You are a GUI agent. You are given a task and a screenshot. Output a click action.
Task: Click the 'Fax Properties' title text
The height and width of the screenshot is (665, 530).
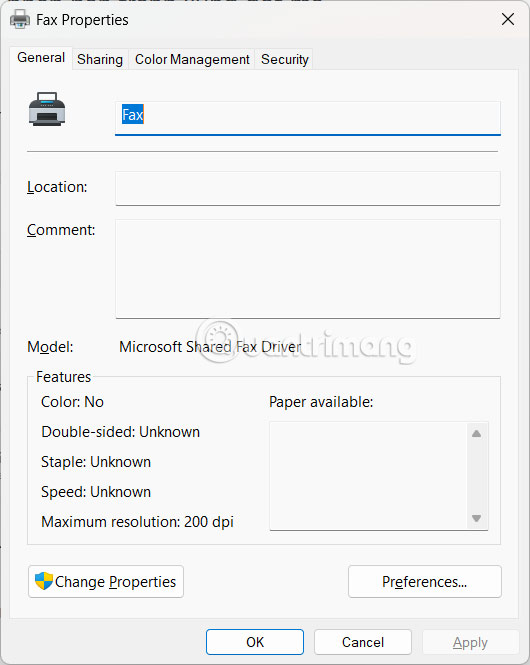[x=82, y=20]
